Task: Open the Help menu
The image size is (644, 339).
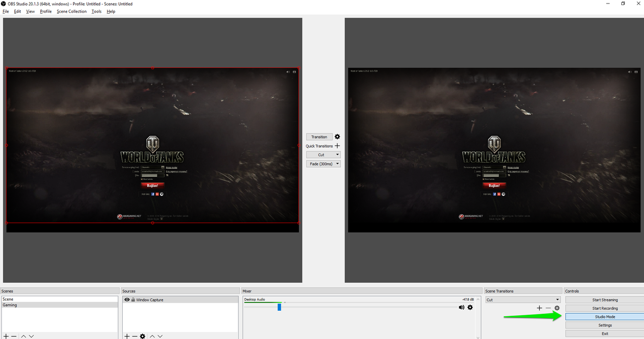Action: pos(111,11)
